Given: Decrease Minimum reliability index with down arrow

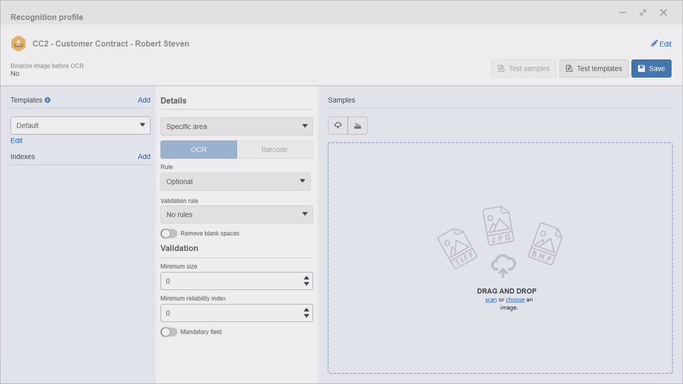Looking at the screenshot, I should 306,317.
